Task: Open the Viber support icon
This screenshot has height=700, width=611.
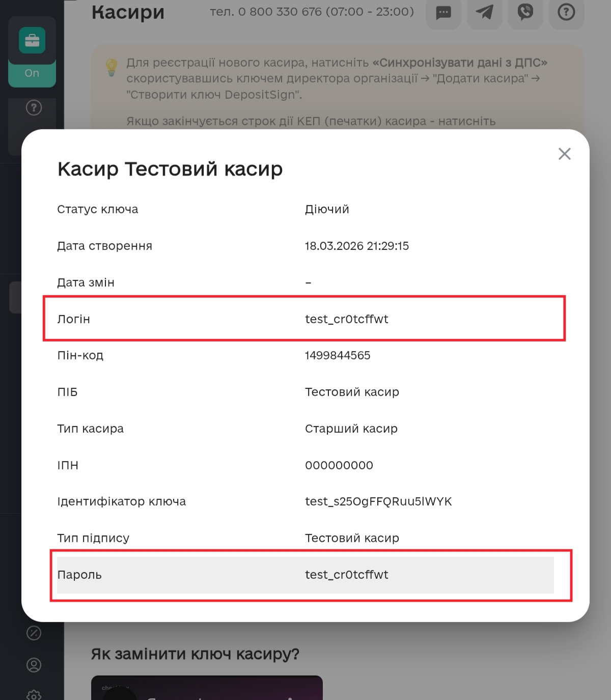Action: point(525,12)
